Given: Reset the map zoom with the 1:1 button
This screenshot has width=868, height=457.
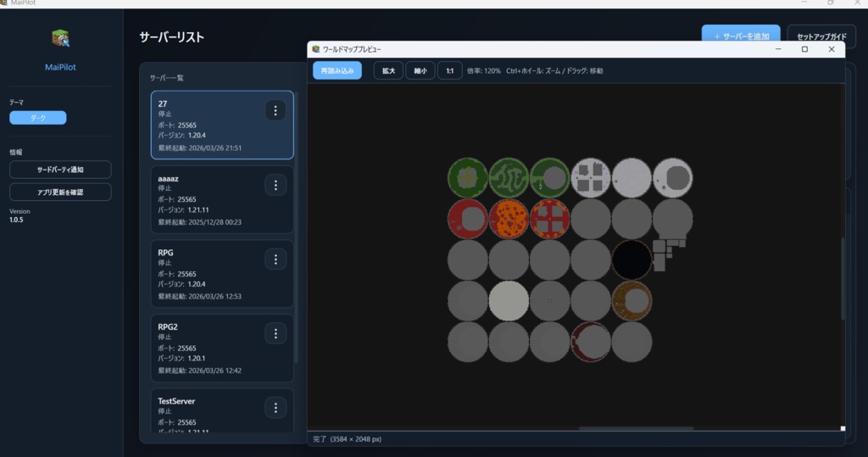Looking at the screenshot, I should [x=449, y=71].
